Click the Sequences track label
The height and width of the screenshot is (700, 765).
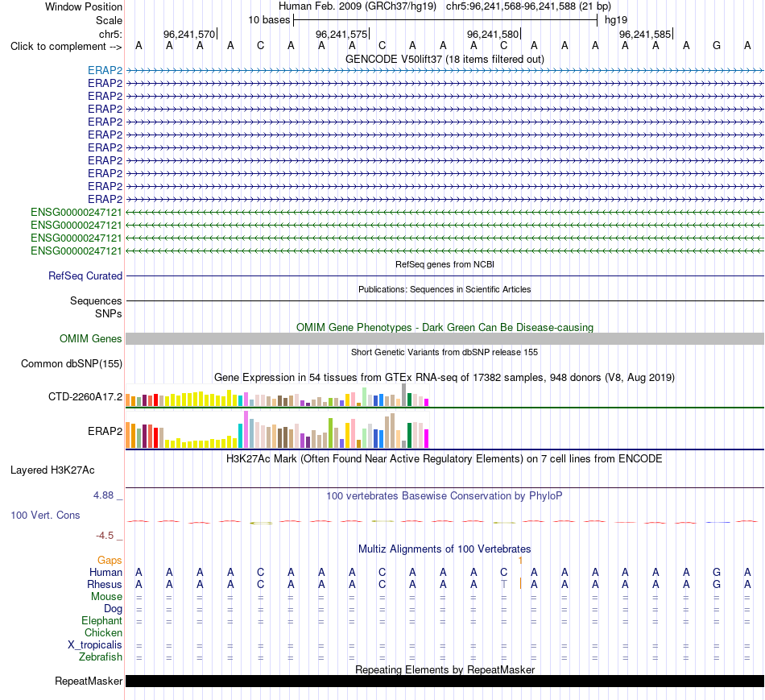click(96, 300)
